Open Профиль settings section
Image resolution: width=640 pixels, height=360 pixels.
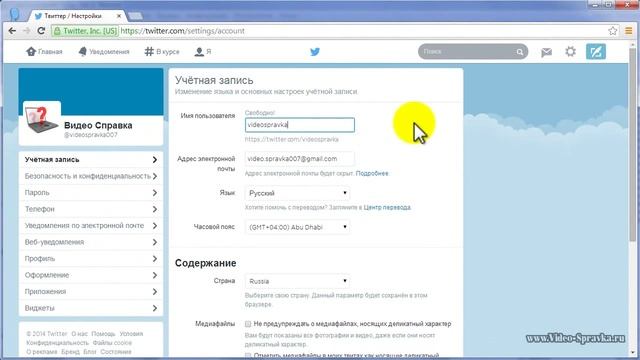tap(91, 259)
